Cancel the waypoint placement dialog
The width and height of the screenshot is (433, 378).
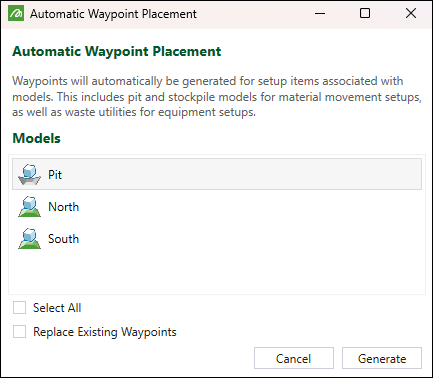point(294,358)
